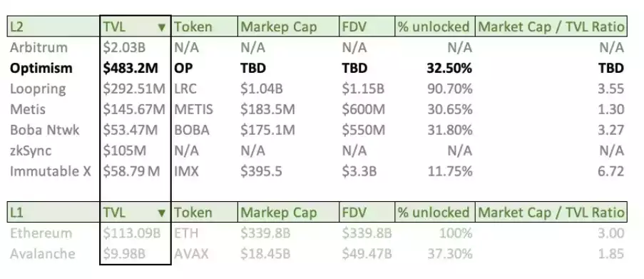Click Loopring's $1.04B market cap cell
The height and width of the screenshot is (279, 644).
click(x=288, y=88)
